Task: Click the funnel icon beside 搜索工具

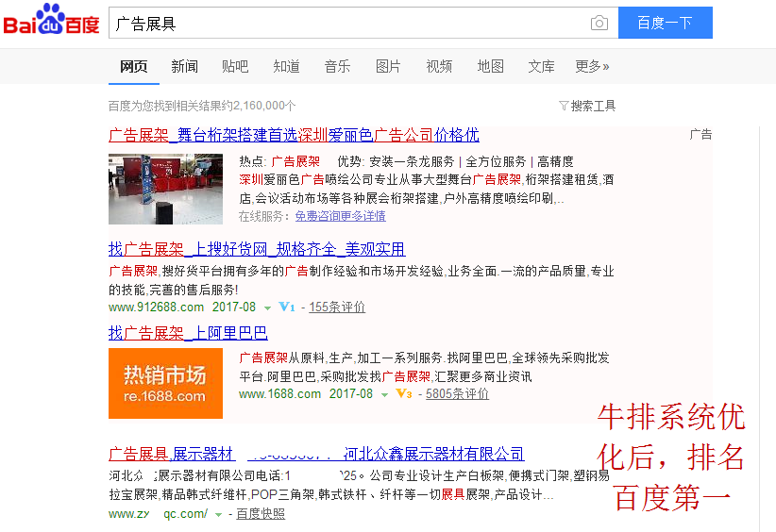Action: coord(564,106)
